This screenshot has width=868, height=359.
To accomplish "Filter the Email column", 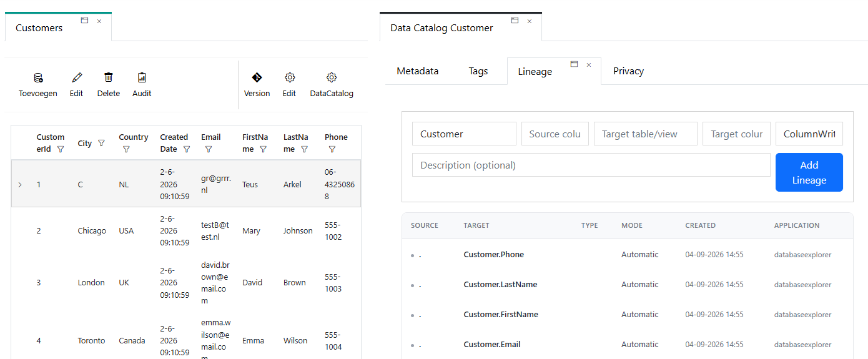I will click(209, 149).
